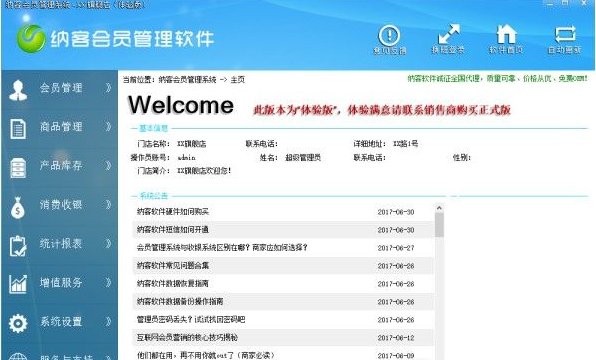Open the 意见反馈 feedback icon
Viewport: 596px width, 360px height.
point(389,35)
